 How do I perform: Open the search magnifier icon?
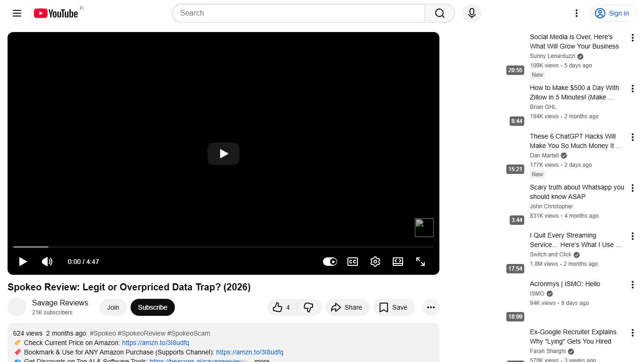click(x=439, y=13)
